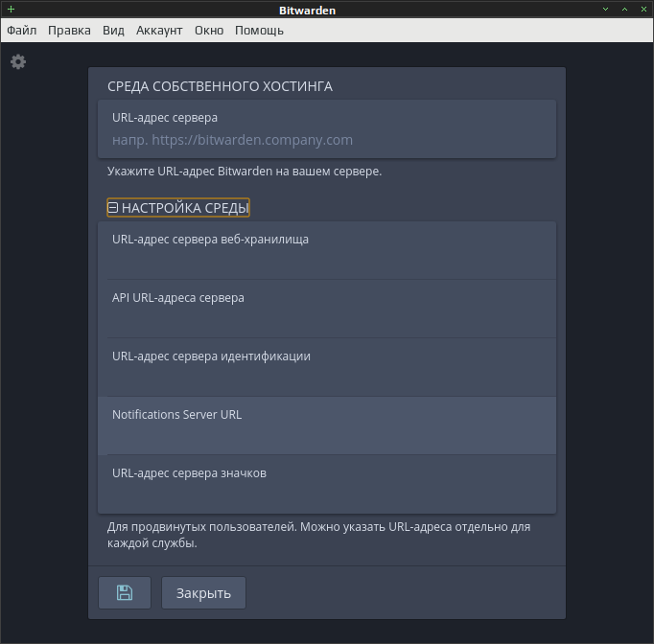Image resolution: width=654 pixels, height=644 pixels.
Task: Focus the URL-адрес сервера значков field
Action: coord(327,484)
